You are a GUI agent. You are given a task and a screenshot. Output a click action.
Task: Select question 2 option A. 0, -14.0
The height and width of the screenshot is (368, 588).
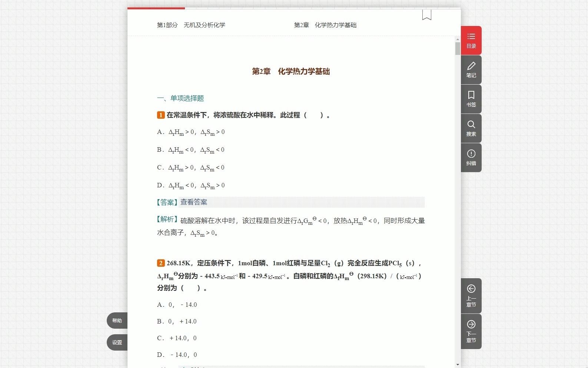(x=177, y=305)
